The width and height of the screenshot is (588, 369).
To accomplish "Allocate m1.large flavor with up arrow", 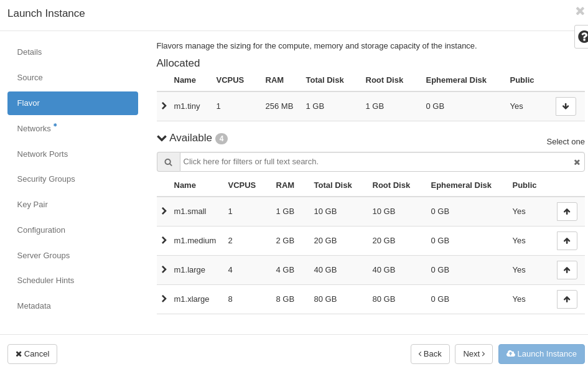I will (x=567, y=270).
